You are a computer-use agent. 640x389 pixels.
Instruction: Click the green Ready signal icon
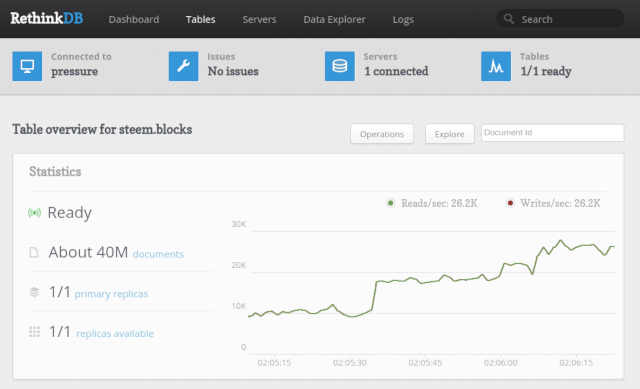(x=34, y=213)
